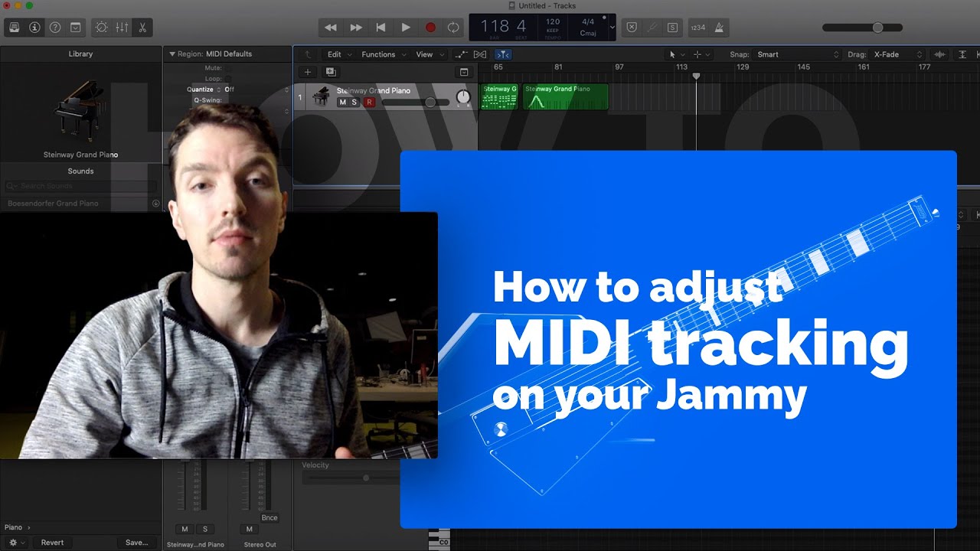The image size is (980, 551).
Task: Toggle the Solo S button in control bar
Action: pos(672,27)
